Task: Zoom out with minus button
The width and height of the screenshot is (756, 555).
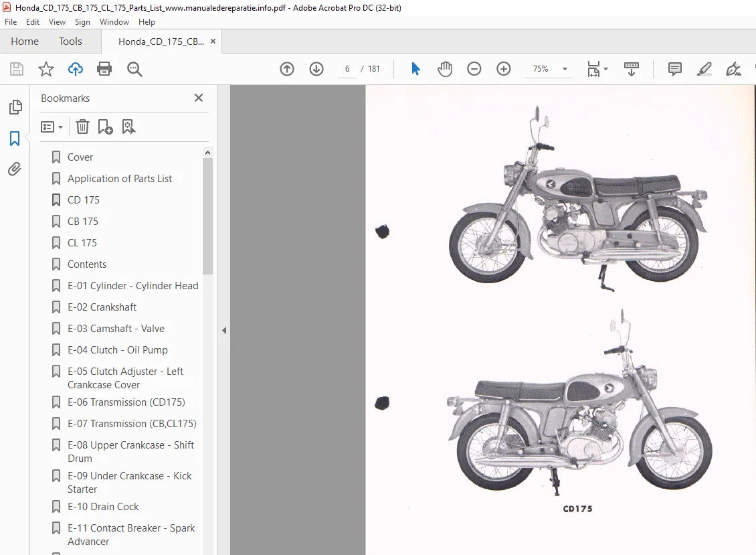Action: click(x=474, y=69)
